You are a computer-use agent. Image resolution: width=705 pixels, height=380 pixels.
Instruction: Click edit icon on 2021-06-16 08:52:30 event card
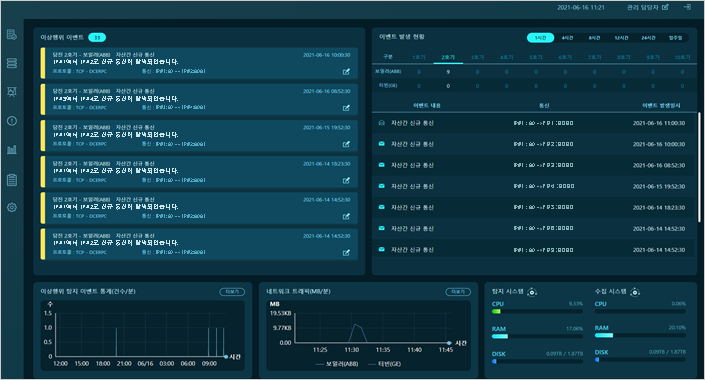346,108
